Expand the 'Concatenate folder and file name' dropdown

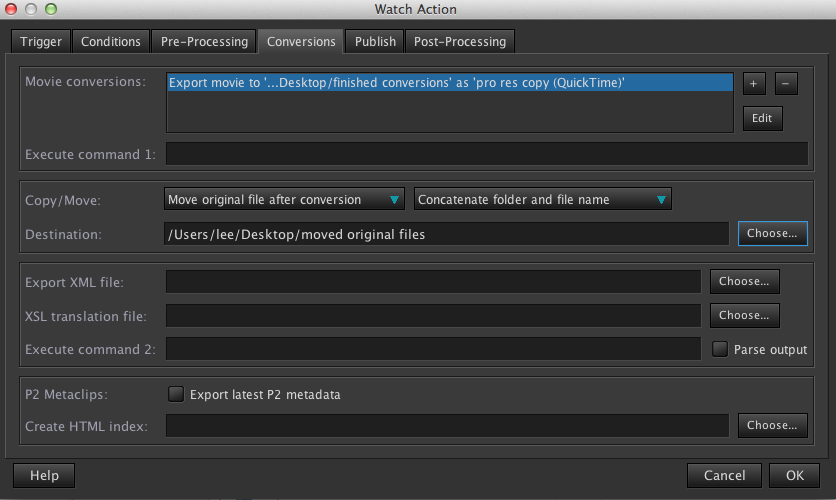542,200
